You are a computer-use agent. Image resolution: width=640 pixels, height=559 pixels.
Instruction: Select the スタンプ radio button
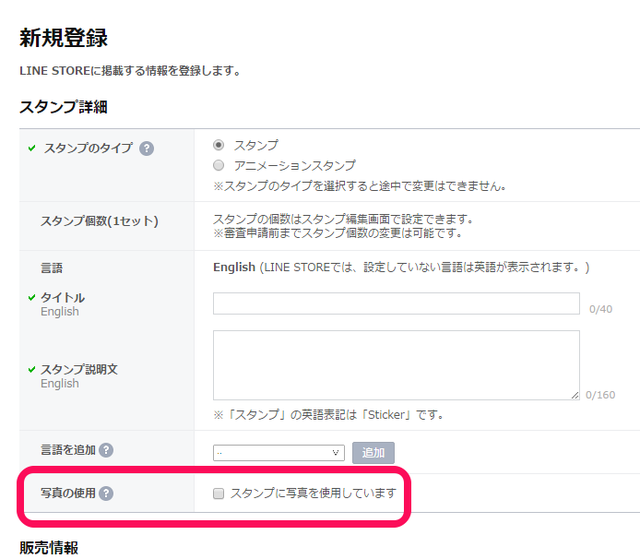click(x=219, y=145)
